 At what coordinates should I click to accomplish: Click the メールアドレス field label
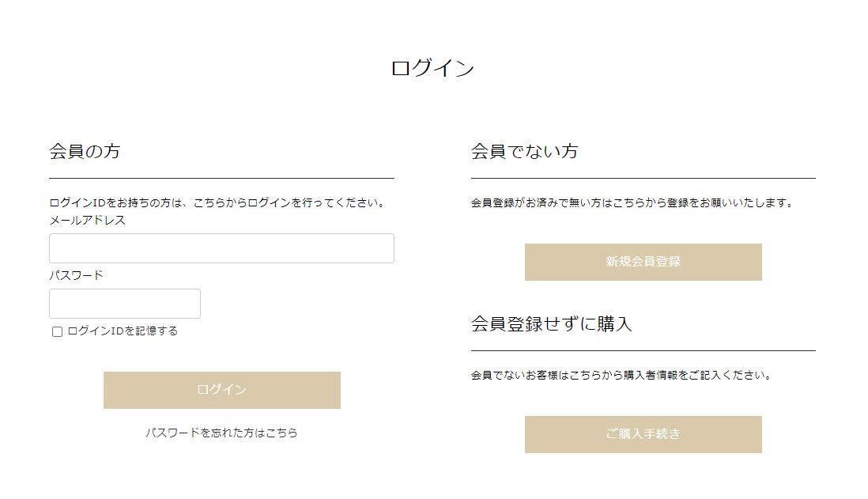point(87,221)
